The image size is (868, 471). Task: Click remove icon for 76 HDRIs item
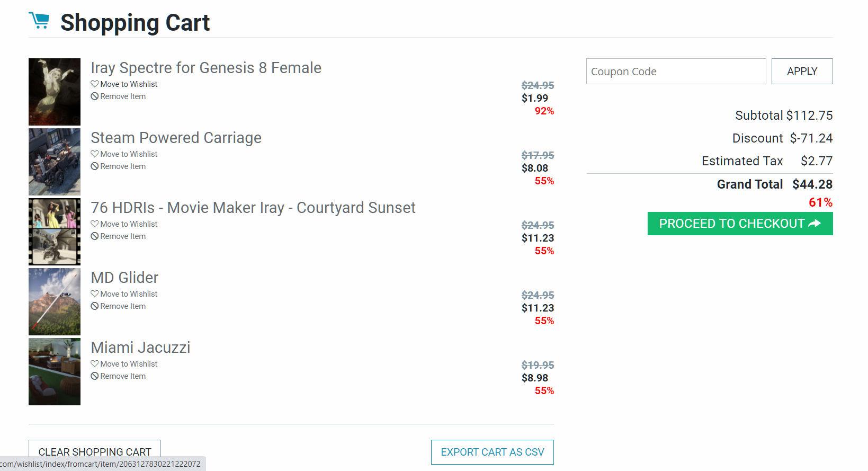[95, 236]
